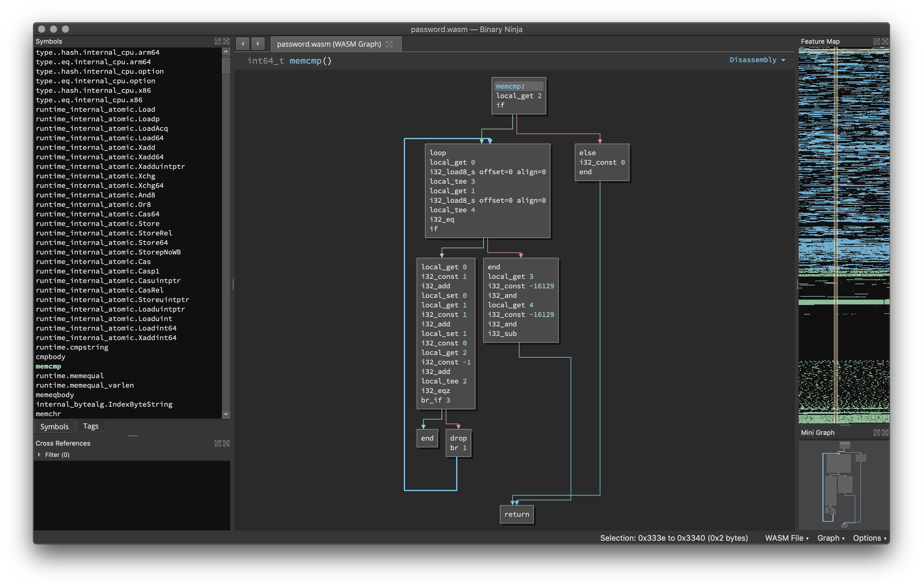Click the i32_eq instruction

[x=442, y=219]
